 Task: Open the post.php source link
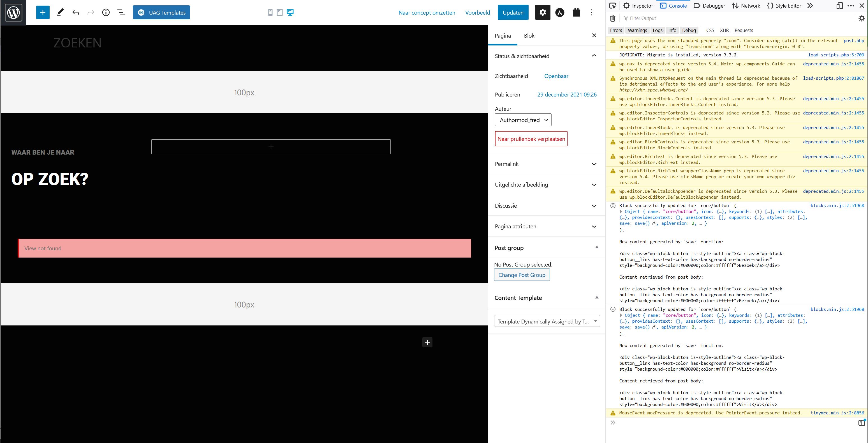pos(854,40)
